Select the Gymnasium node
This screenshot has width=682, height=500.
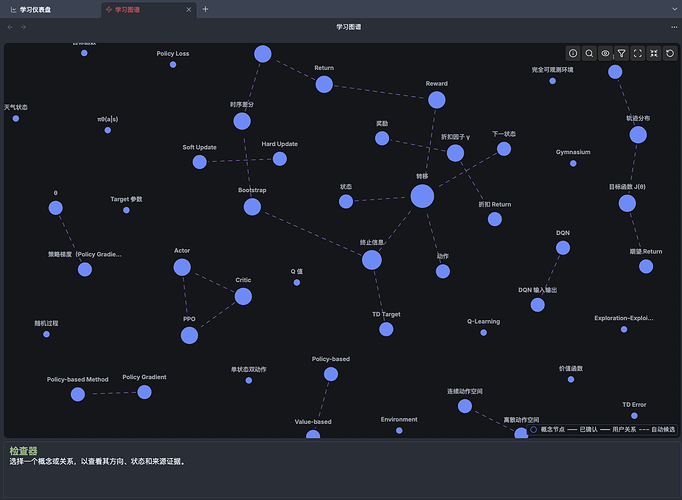[x=573, y=163]
